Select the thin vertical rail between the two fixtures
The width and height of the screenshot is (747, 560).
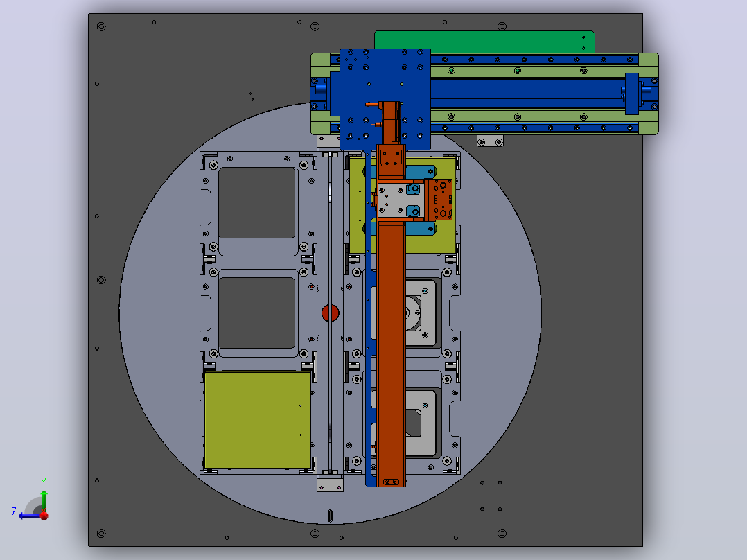click(x=330, y=312)
